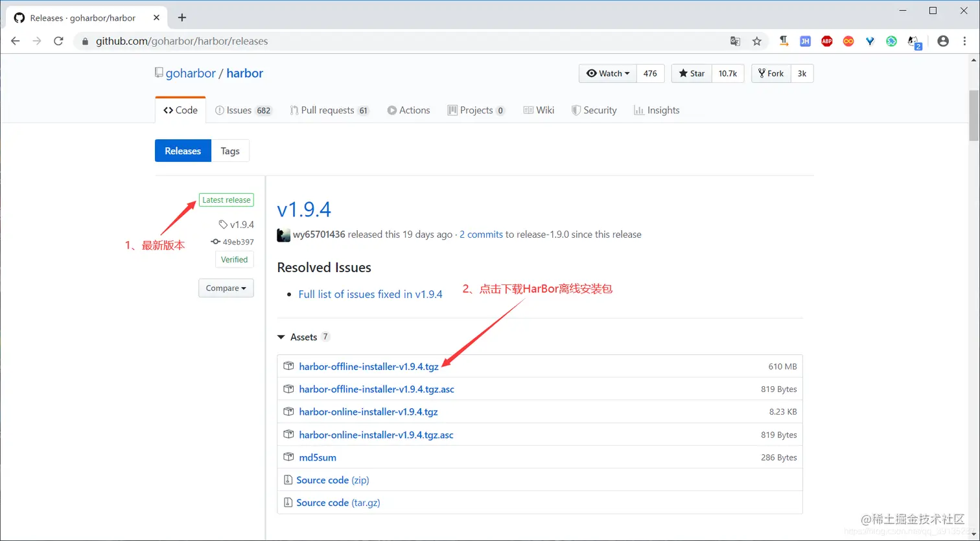
Task: Open the Issues tab
Action: (244, 110)
